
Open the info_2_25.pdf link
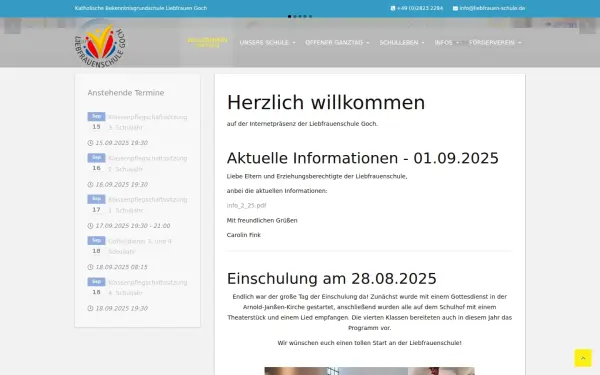click(246, 205)
